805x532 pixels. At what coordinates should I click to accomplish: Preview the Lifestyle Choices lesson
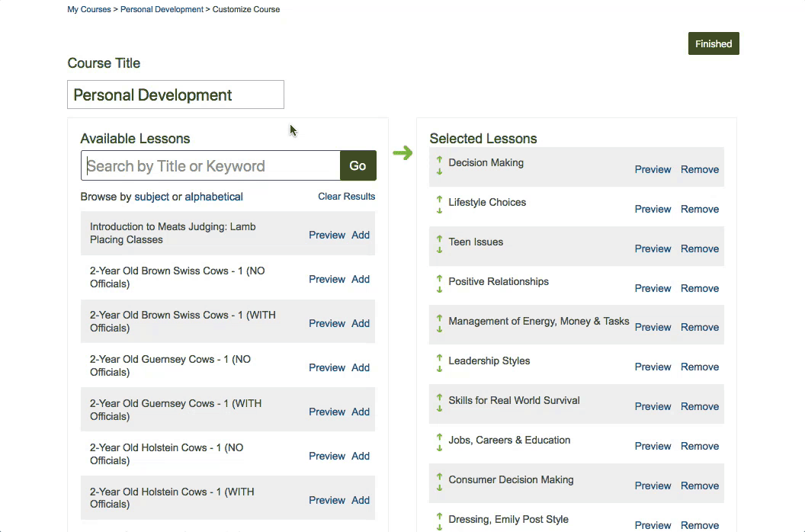pyautogui.click(x=653, y=209)
